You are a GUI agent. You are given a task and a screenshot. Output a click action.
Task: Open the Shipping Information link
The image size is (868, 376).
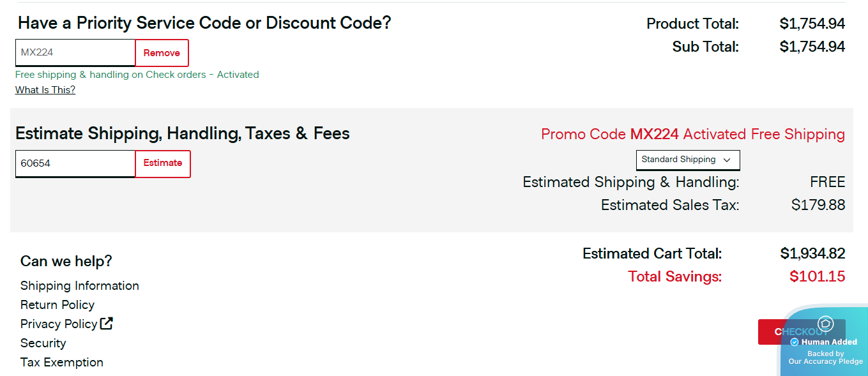[80, 285]
